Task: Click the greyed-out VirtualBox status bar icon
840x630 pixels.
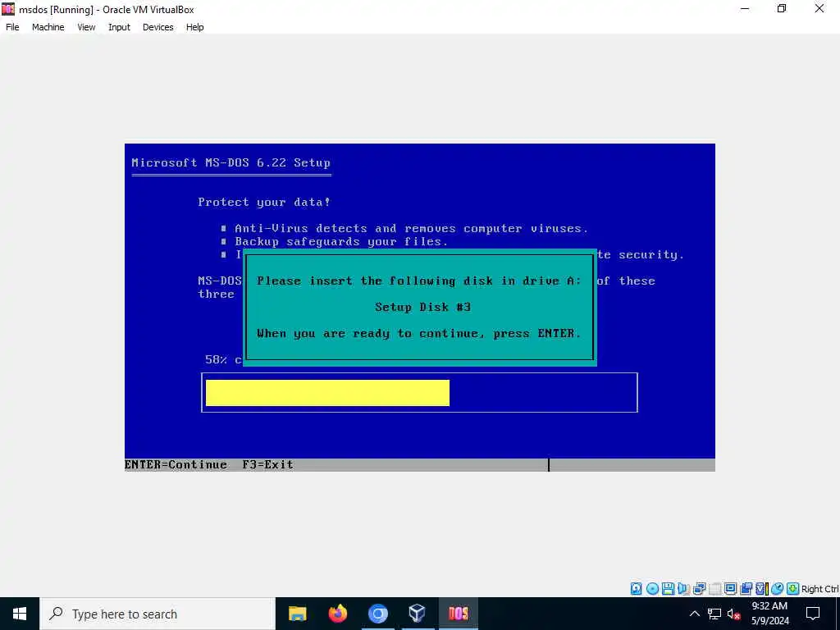Action: click(714, 589)
